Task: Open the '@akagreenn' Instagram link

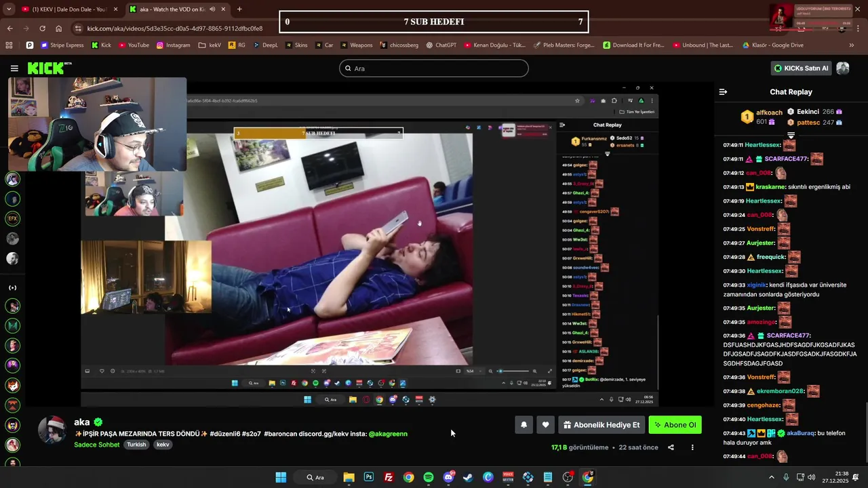Action: coord(388,434)
